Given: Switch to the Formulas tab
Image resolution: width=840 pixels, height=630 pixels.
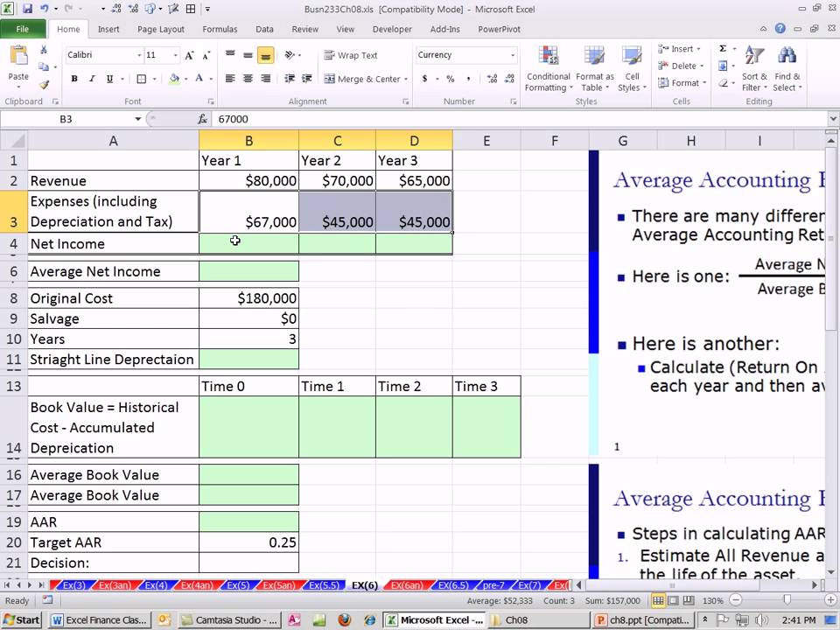Looking at the screenshot, I should (220, 29).
